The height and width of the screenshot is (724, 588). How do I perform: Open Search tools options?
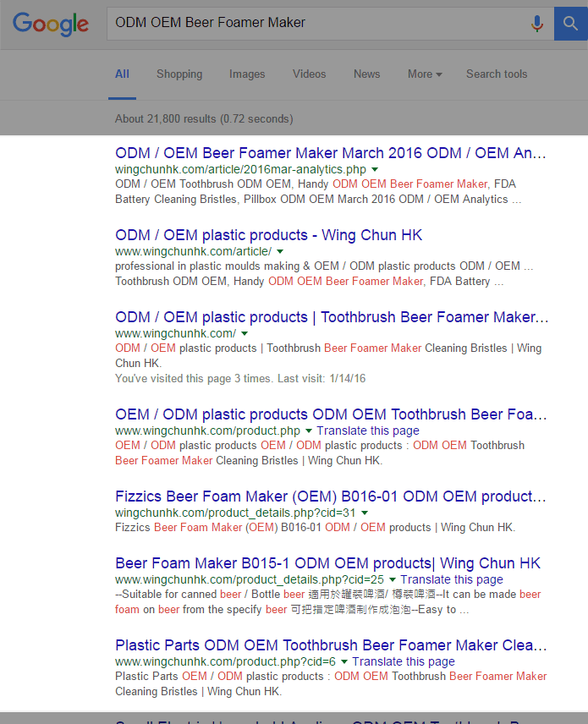497,74
